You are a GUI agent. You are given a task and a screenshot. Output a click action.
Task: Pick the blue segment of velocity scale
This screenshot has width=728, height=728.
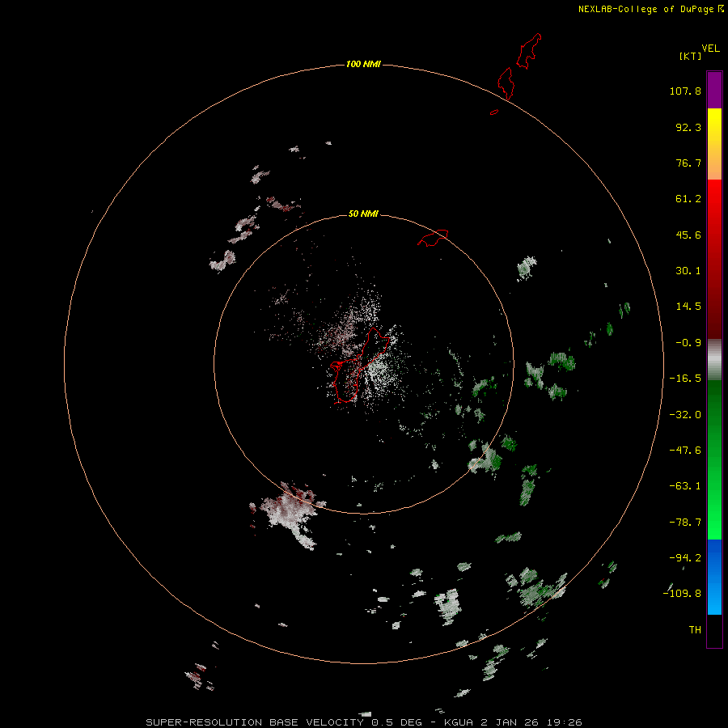[714, 577]
